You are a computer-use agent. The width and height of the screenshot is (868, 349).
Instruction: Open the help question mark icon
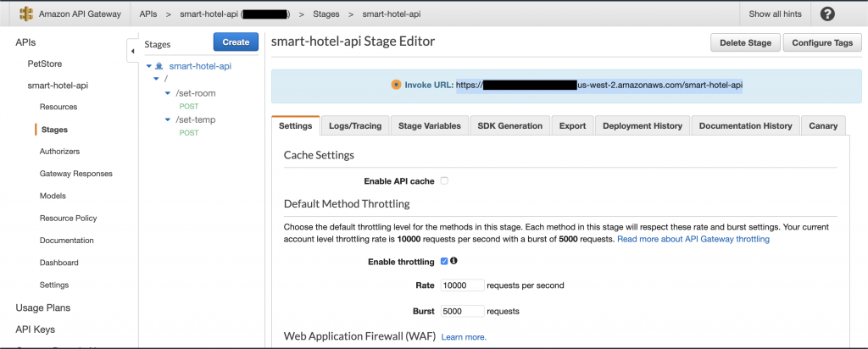[x=827, y=14]
